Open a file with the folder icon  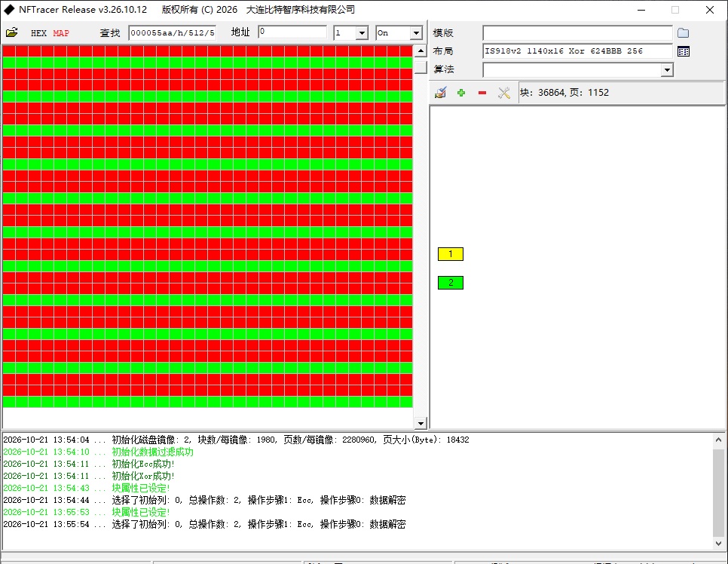(x=11, y=32)
